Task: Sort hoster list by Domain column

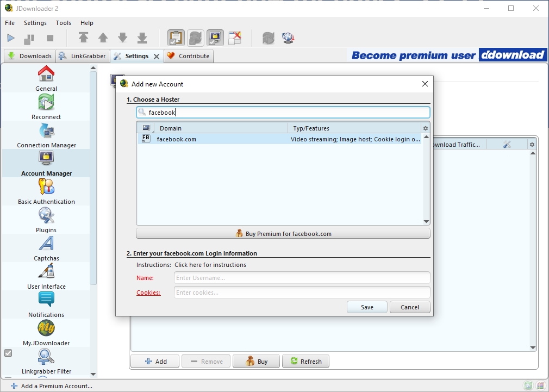Action: click(x=221, y=128)
